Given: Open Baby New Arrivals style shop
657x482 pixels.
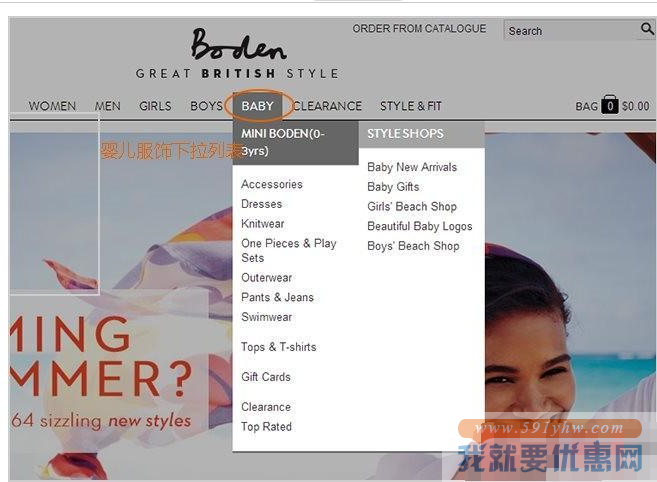Looking at the screenshot, I should 411,167.
